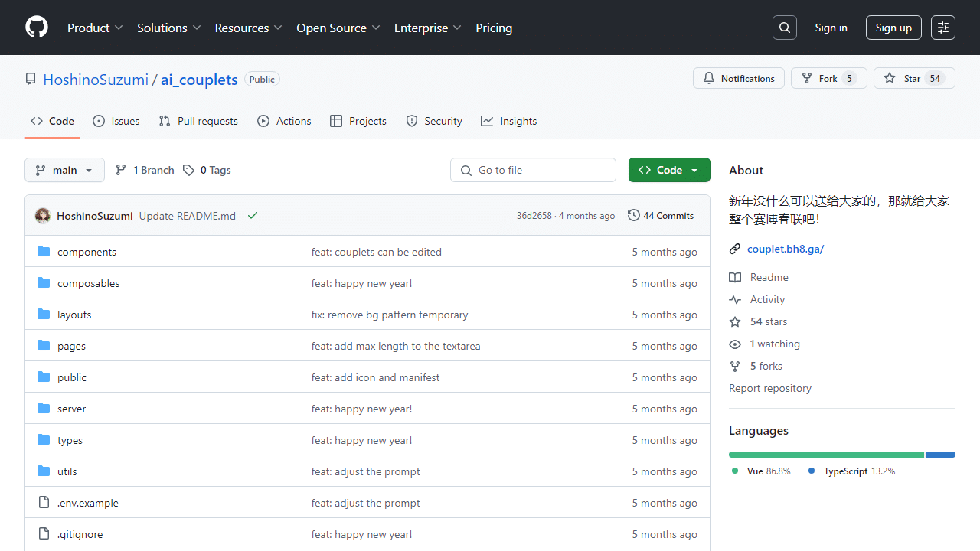Open commit 'feat: add max length to the textarea'
This screenshot has height=551, width=980.
click(x=396, y=346)
